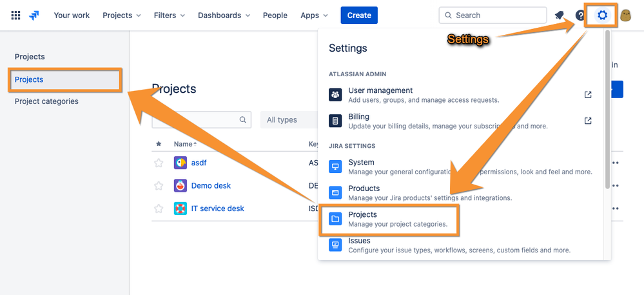Click the Settings menu scrollbar
The width and height of the screenshot is (644, 295).
[607, 109]
